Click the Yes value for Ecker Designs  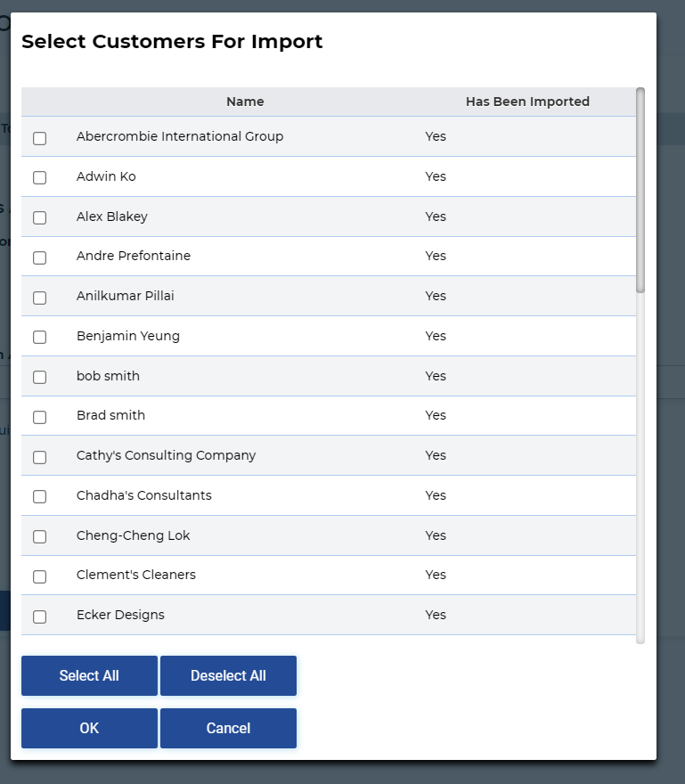click(436, 615)
